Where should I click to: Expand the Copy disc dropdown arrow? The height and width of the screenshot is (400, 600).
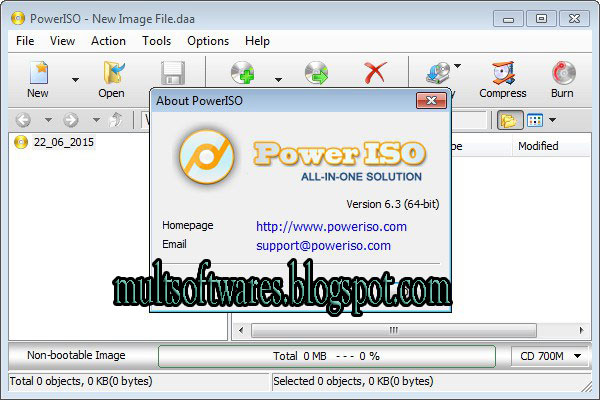tap(457, 66)
